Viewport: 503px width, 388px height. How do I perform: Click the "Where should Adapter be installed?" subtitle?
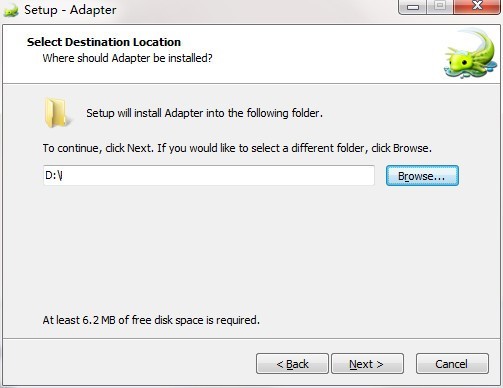127,58
